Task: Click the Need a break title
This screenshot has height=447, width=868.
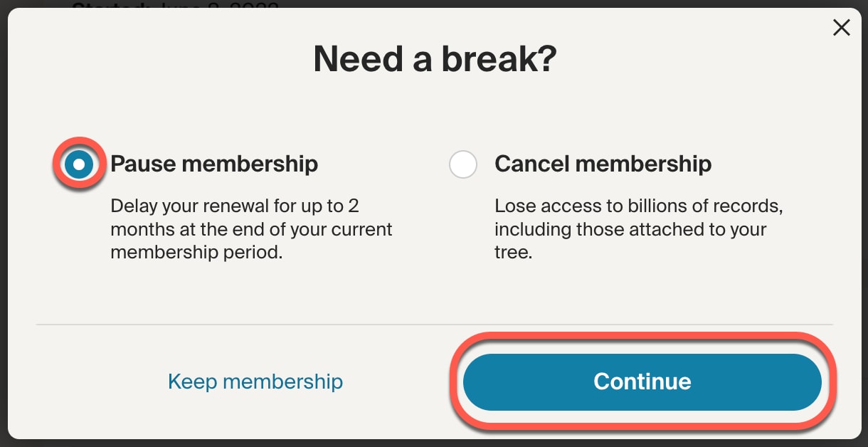Action: point(433,59)
